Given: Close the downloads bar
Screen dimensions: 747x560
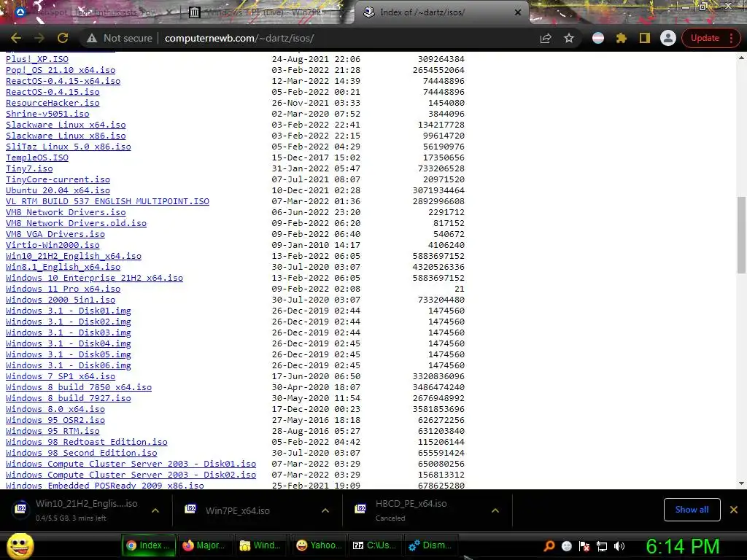Looking at the screenshot, I should point(734,510).
